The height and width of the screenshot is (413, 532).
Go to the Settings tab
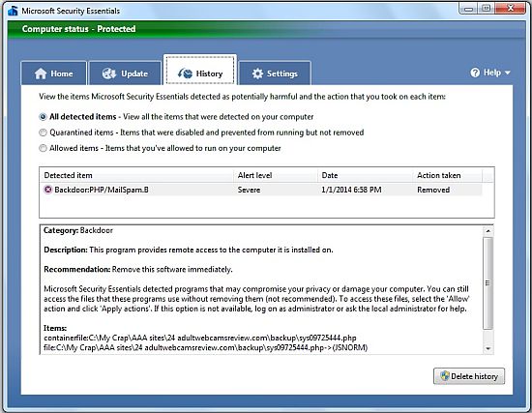click(x=275, y=73)
